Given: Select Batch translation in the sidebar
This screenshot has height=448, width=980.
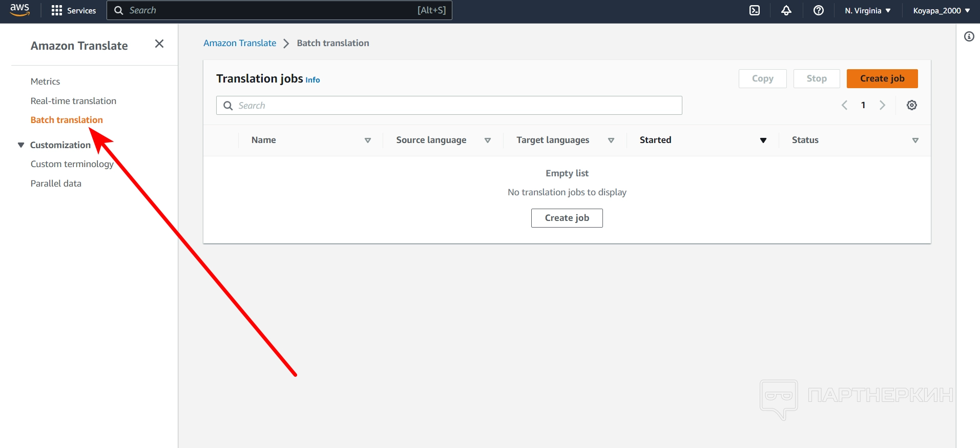Looking at the screenshot, I should click(67, 120).
